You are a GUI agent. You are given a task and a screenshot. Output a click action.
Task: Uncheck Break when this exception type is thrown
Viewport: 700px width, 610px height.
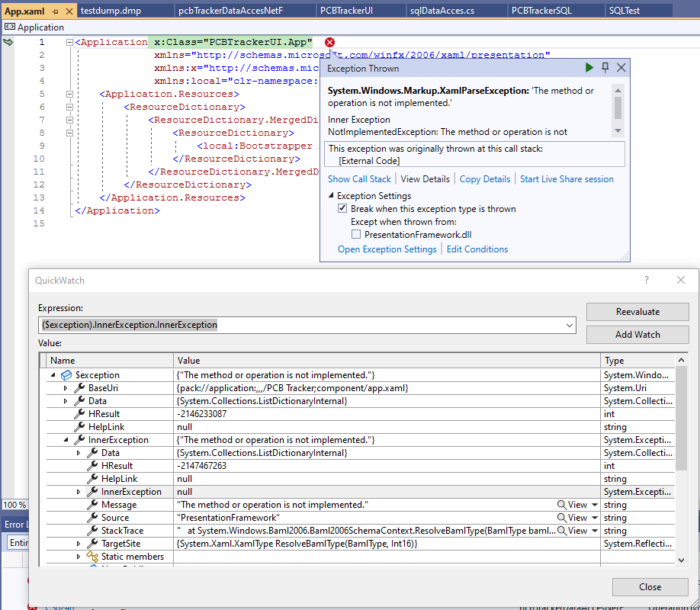(x=343, y=209)
